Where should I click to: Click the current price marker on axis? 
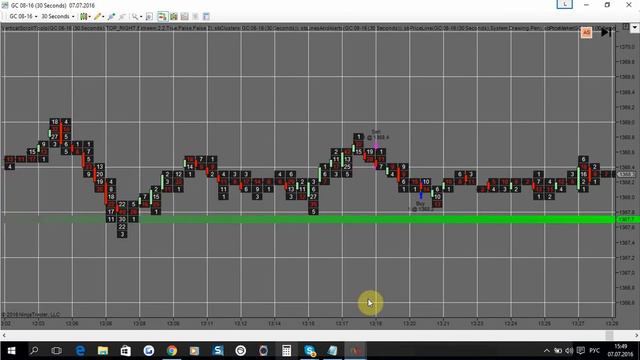(626, 174)
